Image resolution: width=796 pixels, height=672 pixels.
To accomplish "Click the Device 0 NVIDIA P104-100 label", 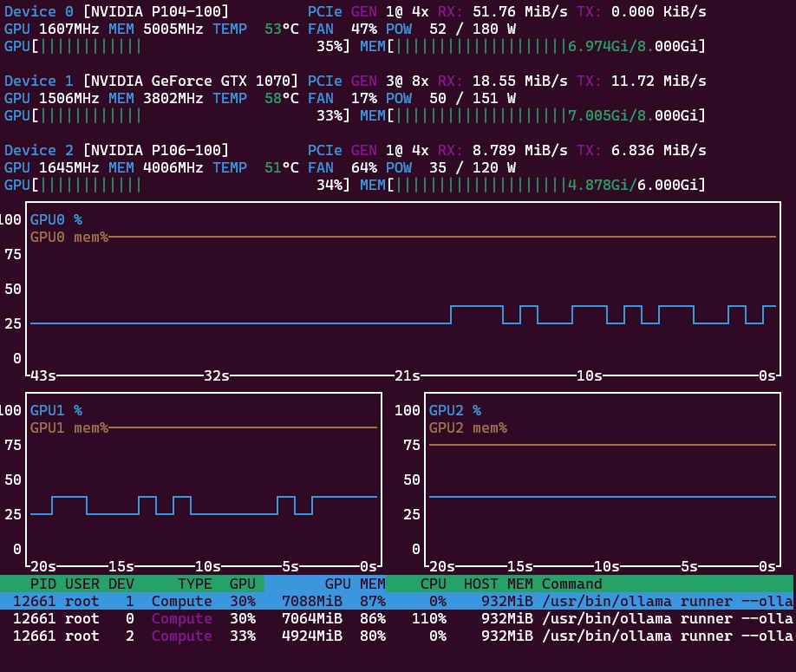I will pos(156,11).
